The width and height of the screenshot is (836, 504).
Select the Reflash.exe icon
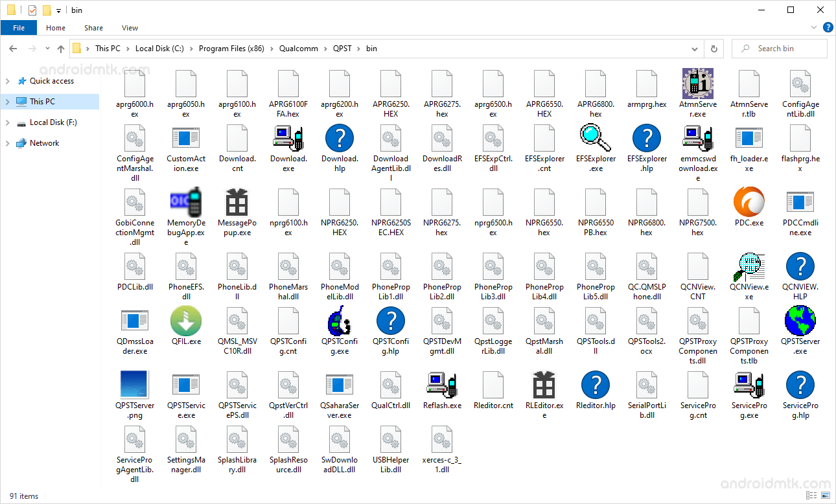coord(442,385)
